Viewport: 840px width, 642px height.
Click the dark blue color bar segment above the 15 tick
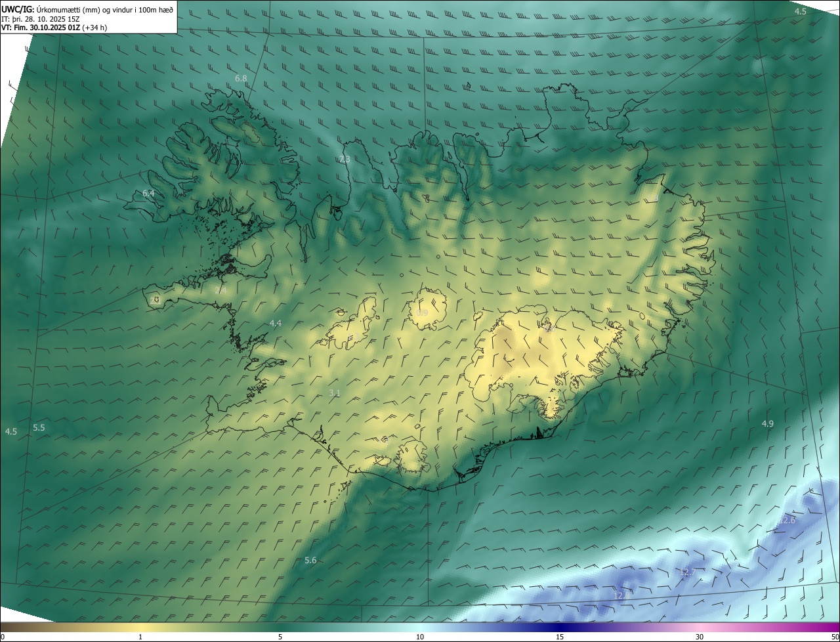pos(560,627)
